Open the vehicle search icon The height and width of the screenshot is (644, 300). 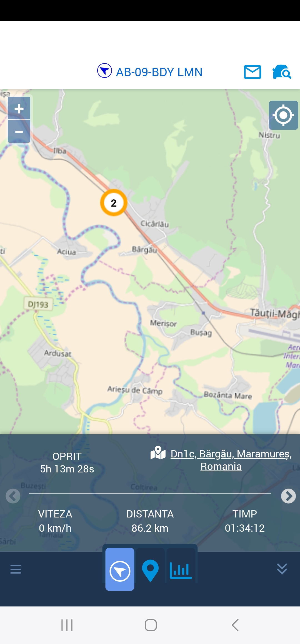[x=282, y=72]
